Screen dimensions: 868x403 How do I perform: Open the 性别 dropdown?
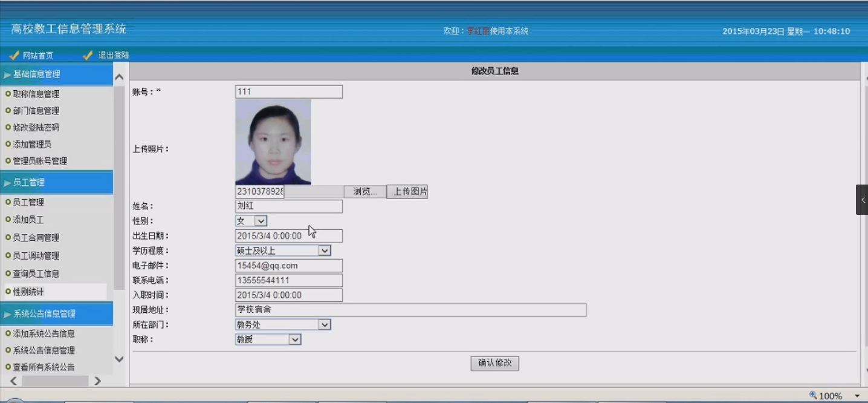point(251,221)
